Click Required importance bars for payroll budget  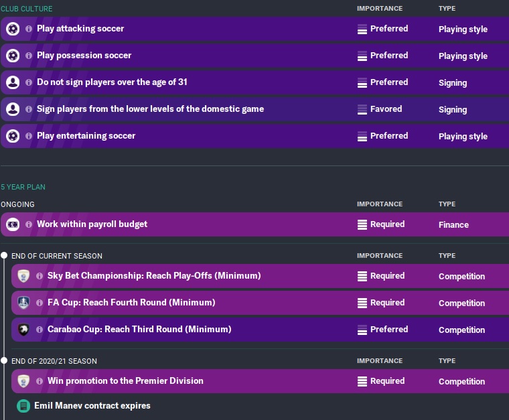click(x=362, y=224)
